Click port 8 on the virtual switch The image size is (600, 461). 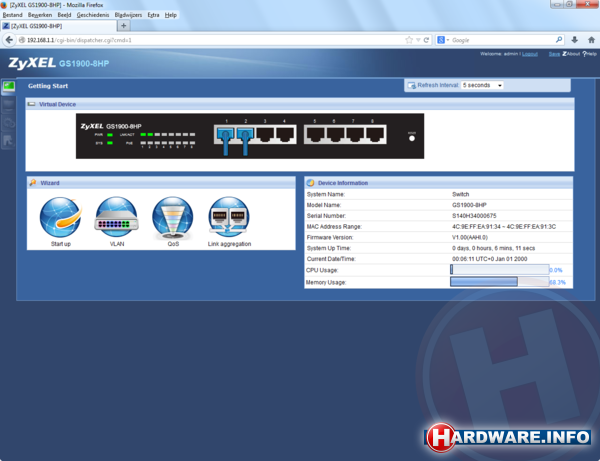[x=372, y=135]
